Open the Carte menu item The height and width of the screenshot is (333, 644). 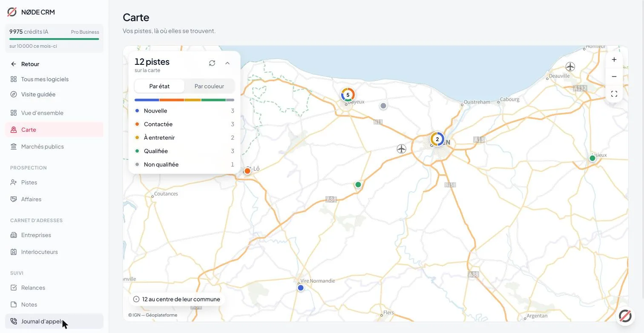click(54, 130)
